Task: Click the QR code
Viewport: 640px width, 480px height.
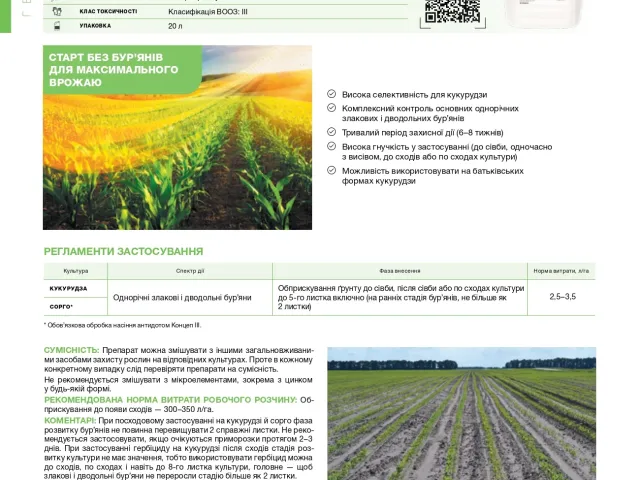Action: (452, 11)
